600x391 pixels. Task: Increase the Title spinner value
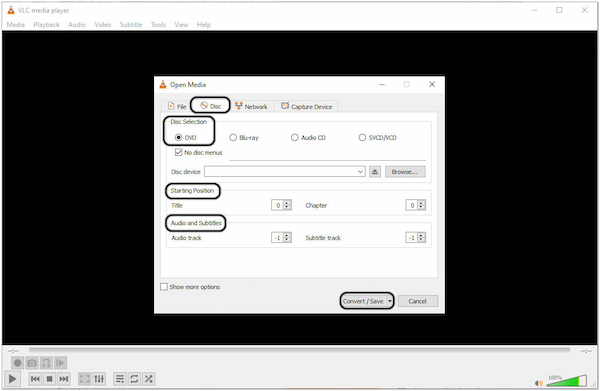(x=287, y=203)
